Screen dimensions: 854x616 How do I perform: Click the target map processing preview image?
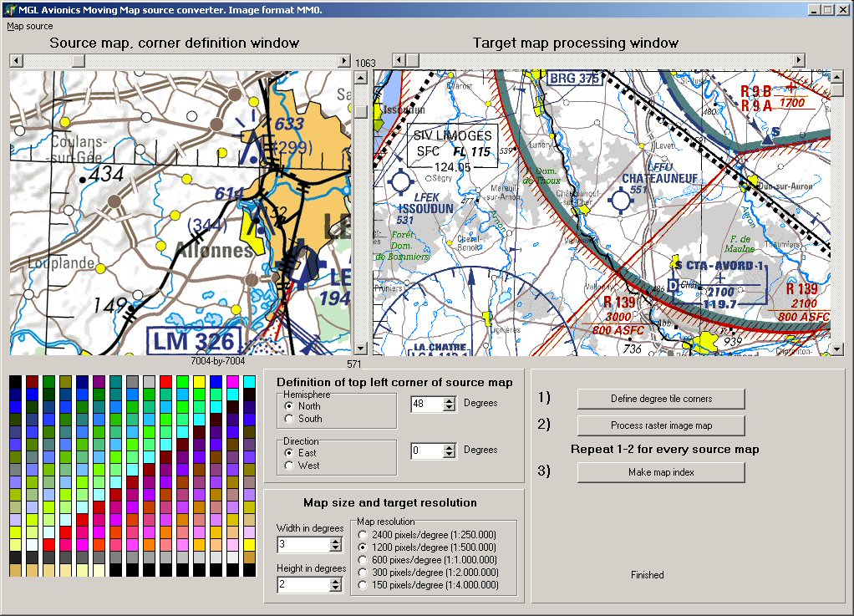[x=602, y=213]
